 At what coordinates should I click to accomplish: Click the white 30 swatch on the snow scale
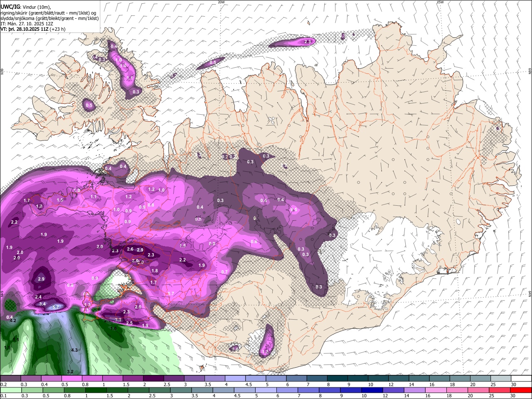point(521,379)
